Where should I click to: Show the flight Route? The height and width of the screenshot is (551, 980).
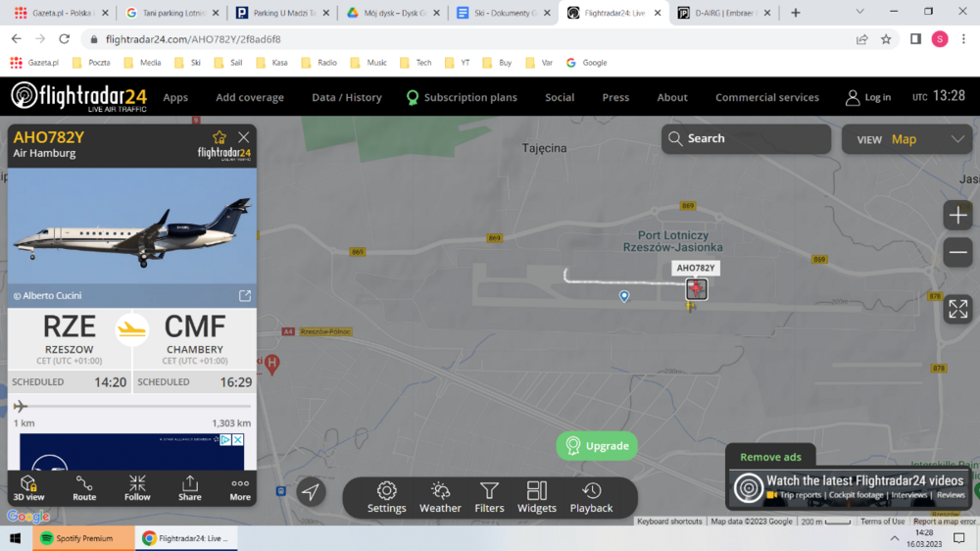[84, 487]
